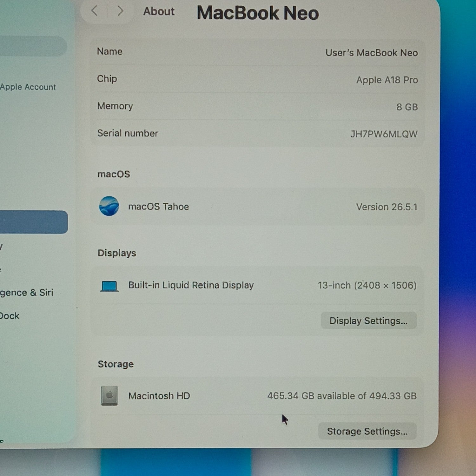476x476 pixels.
Task: Select Apple Account in sidebar
Action: [x=28, y=87]
